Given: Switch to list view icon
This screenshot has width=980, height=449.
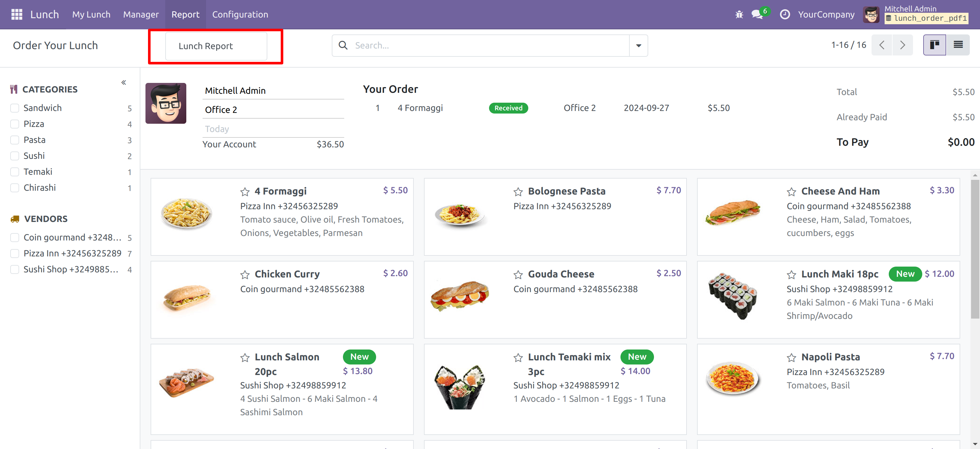Looking at the screenshot, I should 958,45.
